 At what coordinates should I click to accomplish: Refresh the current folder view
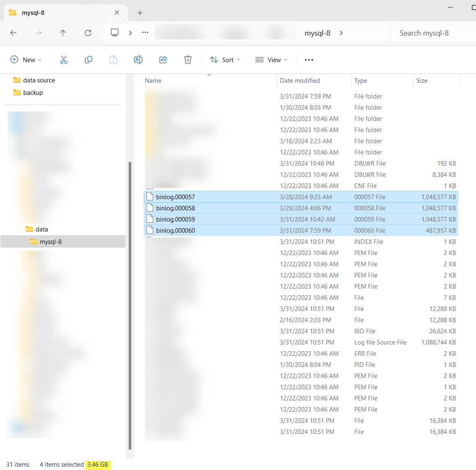pyautogui.click(x=88, y=33)
